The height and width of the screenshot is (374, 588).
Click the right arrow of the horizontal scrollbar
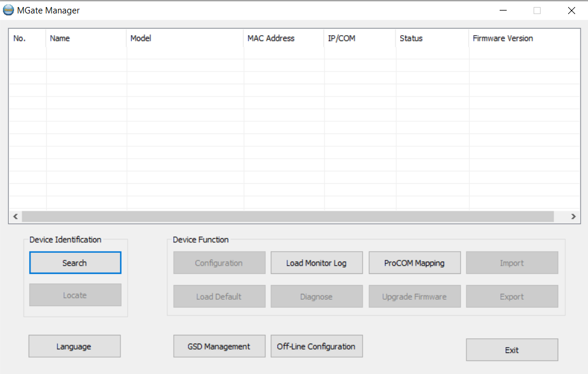click(x=573, y=217)
